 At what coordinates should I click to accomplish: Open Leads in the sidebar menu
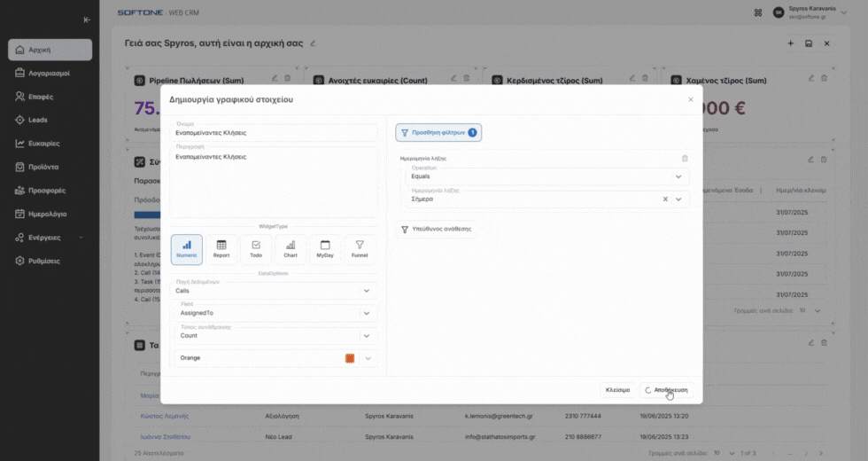tap(38, 120)
